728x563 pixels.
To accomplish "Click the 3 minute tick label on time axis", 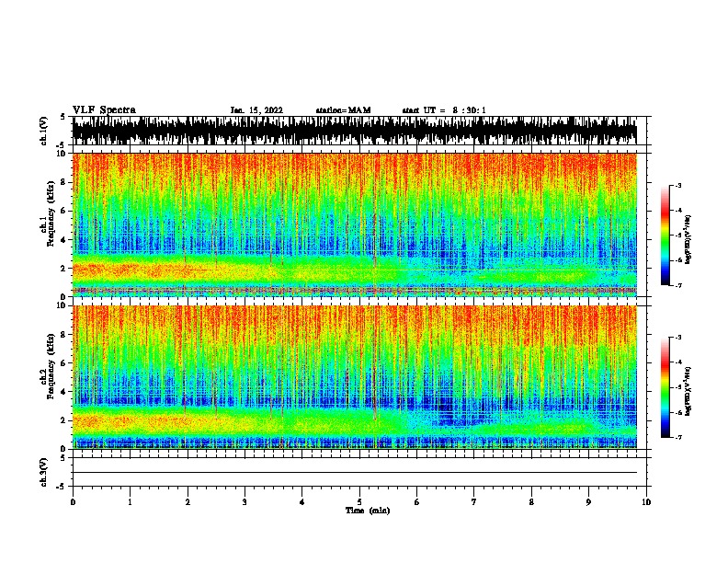I will [245, 502].
